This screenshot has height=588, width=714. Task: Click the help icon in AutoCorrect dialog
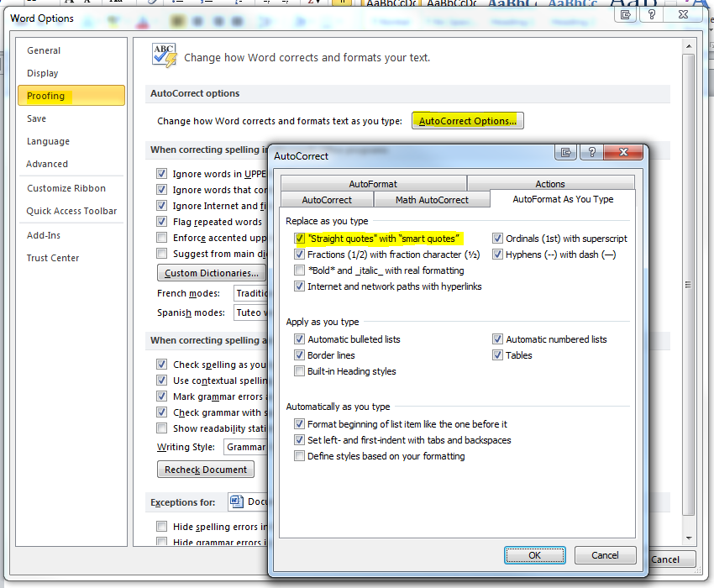point(591,152)
